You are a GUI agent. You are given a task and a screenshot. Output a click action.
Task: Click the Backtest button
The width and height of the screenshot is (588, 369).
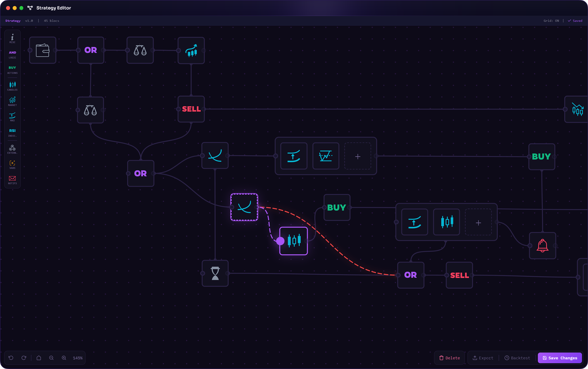517,358
